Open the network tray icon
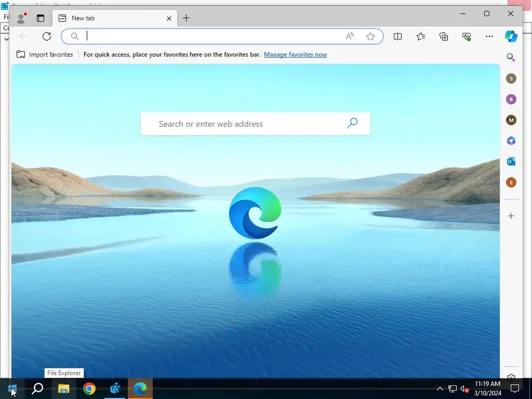Screen dimensions: 532x399 (x=453, y=389)
